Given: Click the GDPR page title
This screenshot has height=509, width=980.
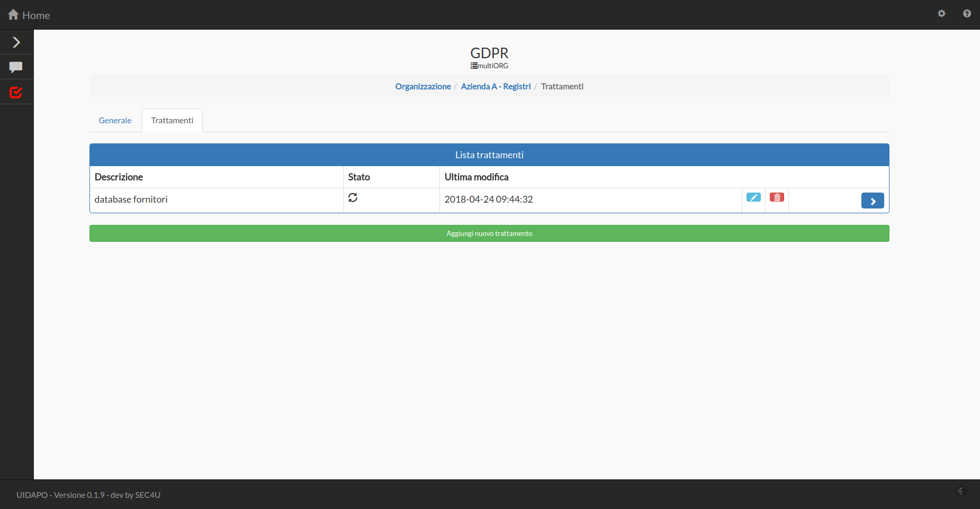Looking at the screenshot, I should pos(489,53).
